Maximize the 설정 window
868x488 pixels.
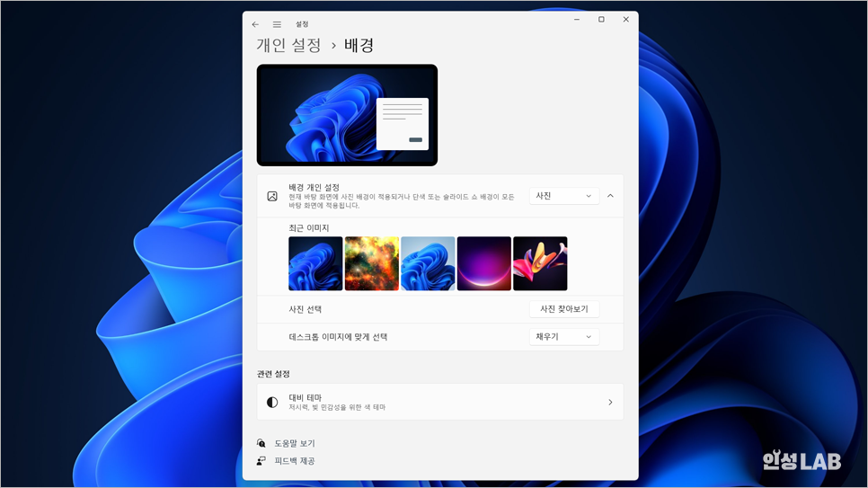coord(601,20)
